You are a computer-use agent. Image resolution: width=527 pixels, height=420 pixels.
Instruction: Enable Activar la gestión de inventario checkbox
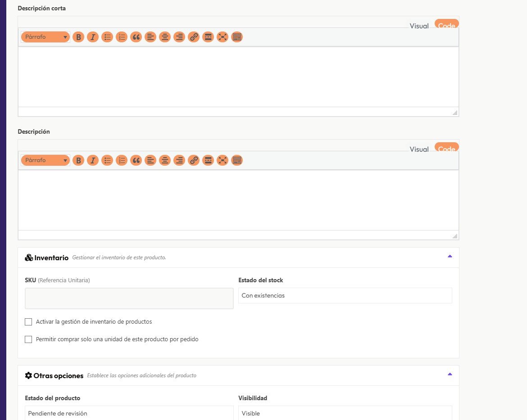click(x=29, y=322)
